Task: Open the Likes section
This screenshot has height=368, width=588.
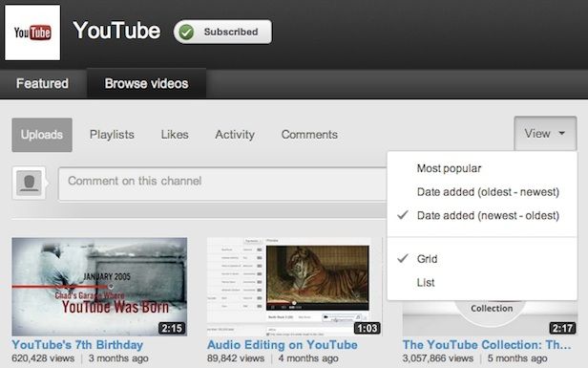Action: (x=175, y=135)
